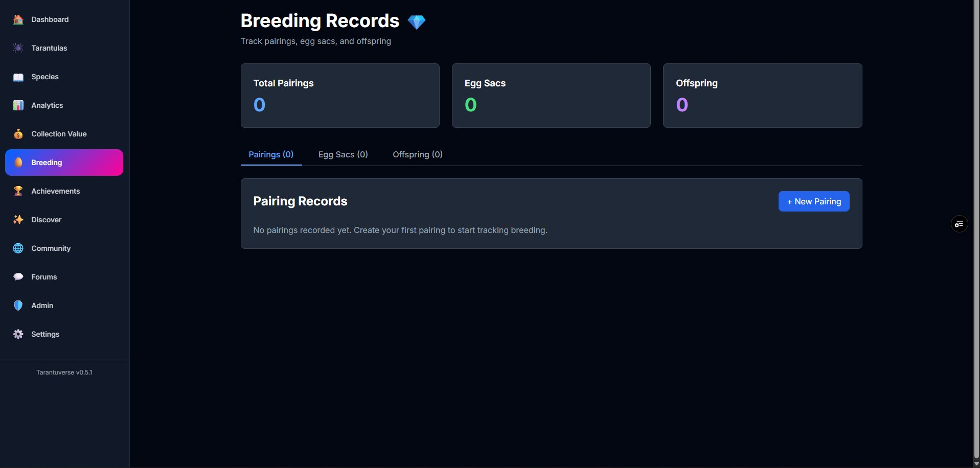Navigate to Analytics in the sidebar
Viewport: 980px width, 468px height.
[x=64, y=105]
